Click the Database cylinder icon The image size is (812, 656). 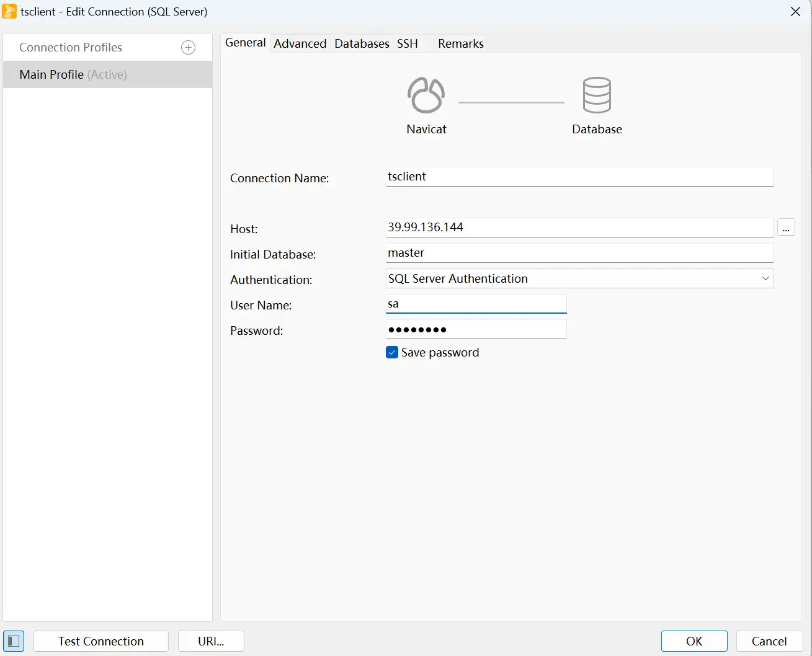(x=597, y=95)
